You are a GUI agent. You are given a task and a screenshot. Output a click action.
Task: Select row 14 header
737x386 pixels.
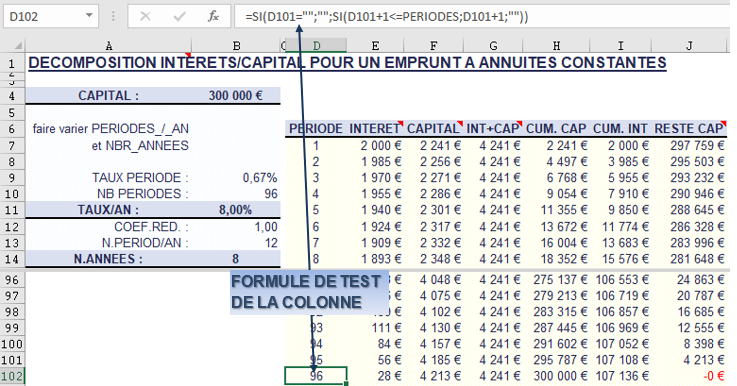pos(12,259)
